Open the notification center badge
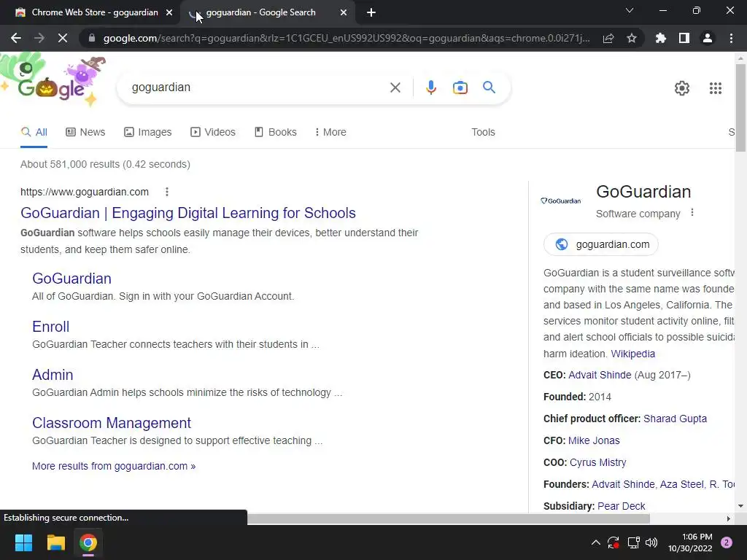The width and height of the screenshot is (747, 560). click(727, 542)
